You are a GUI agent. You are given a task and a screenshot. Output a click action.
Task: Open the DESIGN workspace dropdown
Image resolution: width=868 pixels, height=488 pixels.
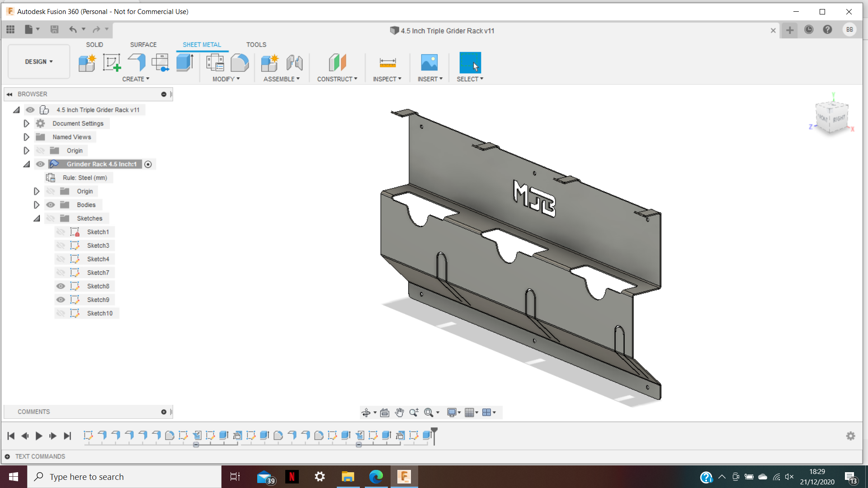tap(39, 61)
